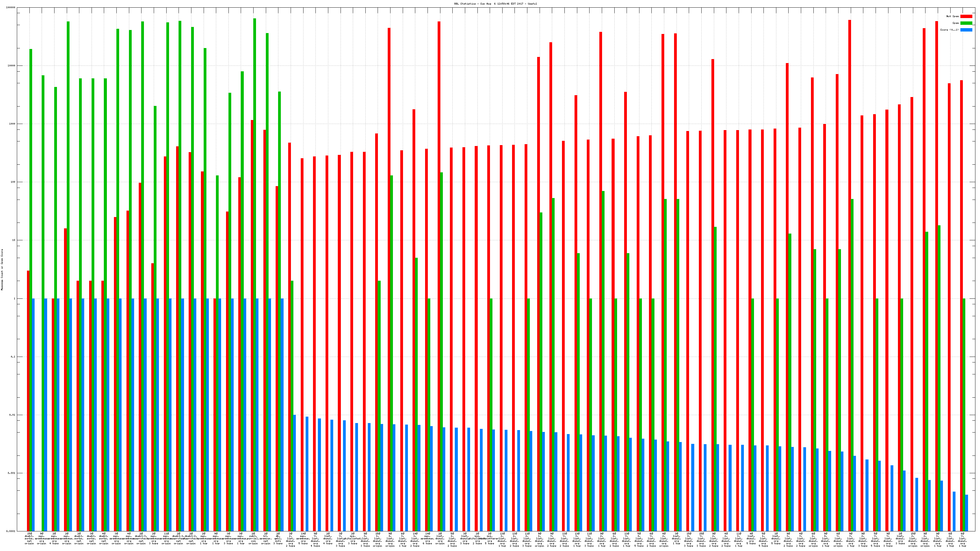Click the '2@ dnsbl-3.uceprotect.net origin' x-axis label

point(141,539)
